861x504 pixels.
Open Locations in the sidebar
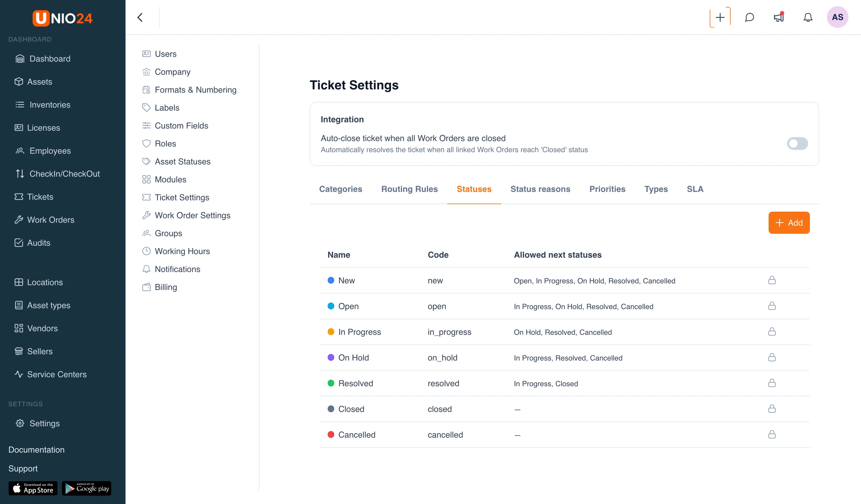pos(39,282)
